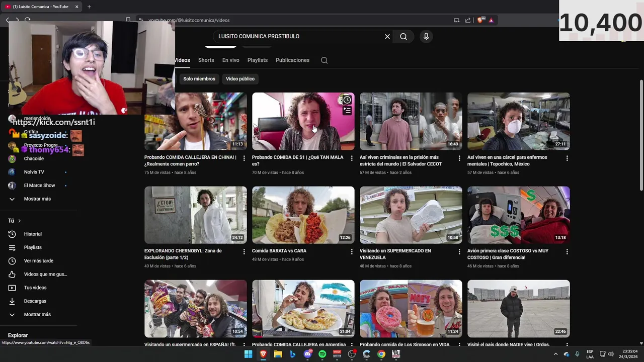
Task: Click the search magnifier button
Action: [404, 36]
